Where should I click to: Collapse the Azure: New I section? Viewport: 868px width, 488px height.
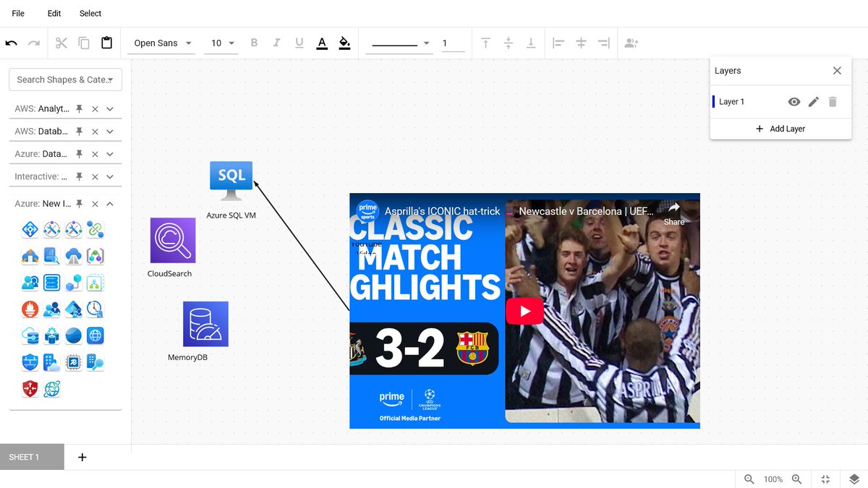110,204
